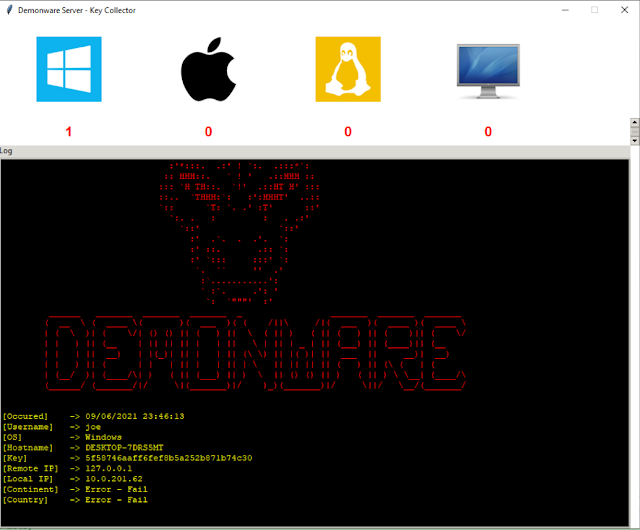
Task: Click the Local IP value 10.0.201.62
Action: 114,479
